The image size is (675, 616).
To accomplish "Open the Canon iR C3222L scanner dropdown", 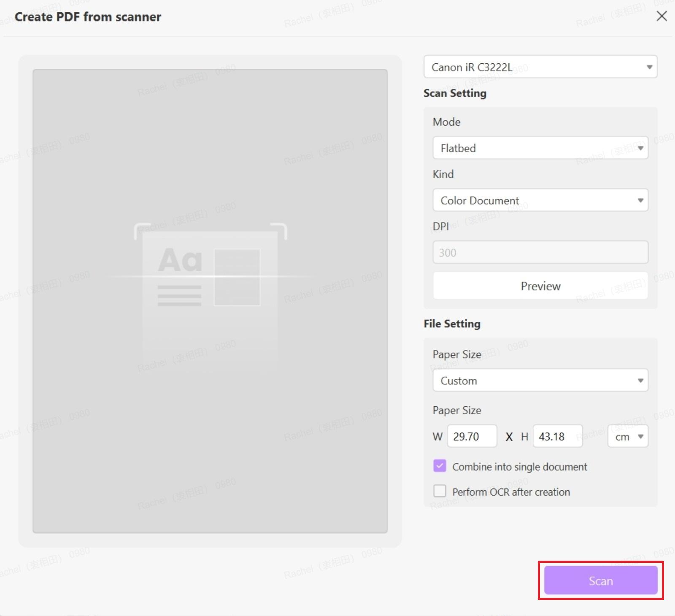I will pos(540,67).
